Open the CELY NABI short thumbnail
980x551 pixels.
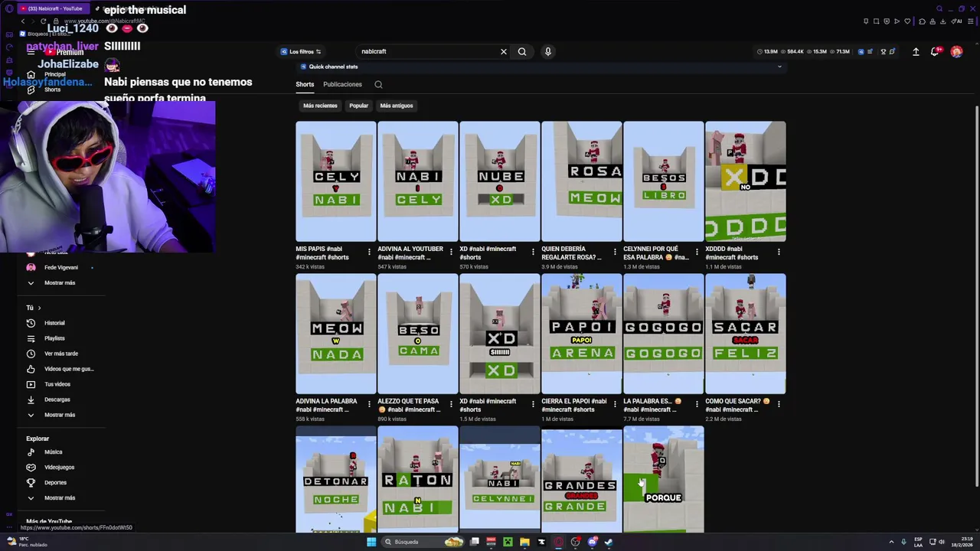point(336,181)
